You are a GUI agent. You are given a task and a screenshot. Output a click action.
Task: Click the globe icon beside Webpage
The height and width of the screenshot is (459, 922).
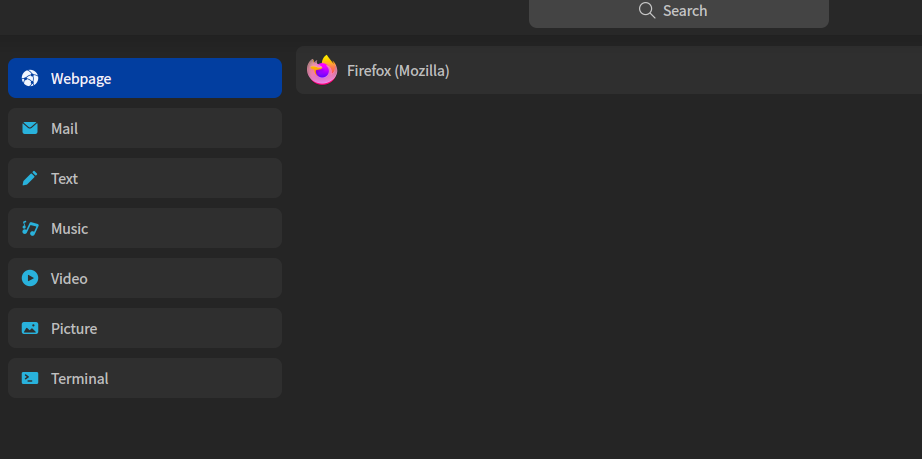(30, 78)
